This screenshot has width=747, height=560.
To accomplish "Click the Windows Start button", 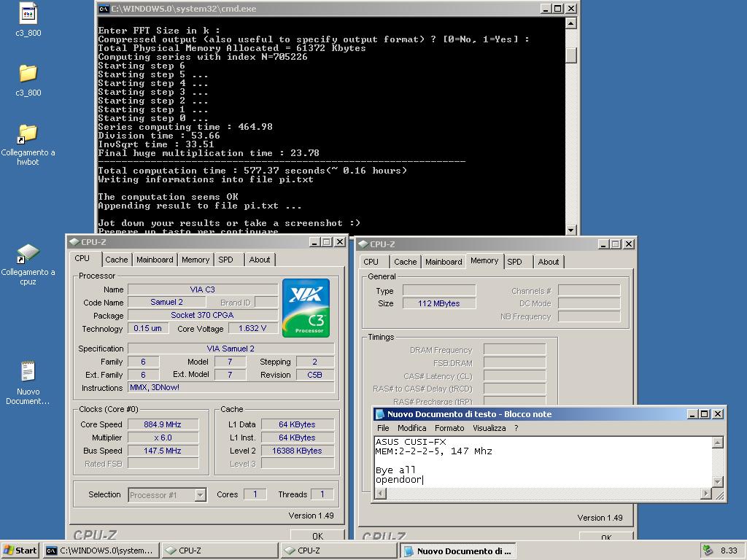I will (x=20, y=551).
